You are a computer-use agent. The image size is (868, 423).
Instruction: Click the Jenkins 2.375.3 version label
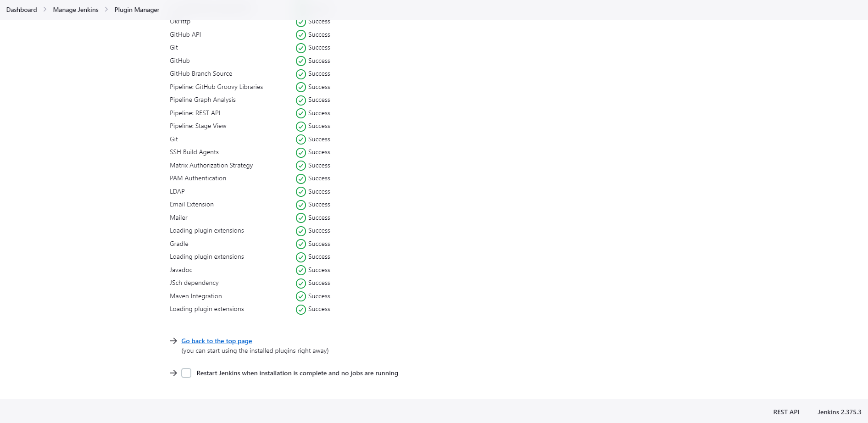[x=839, y=412]
